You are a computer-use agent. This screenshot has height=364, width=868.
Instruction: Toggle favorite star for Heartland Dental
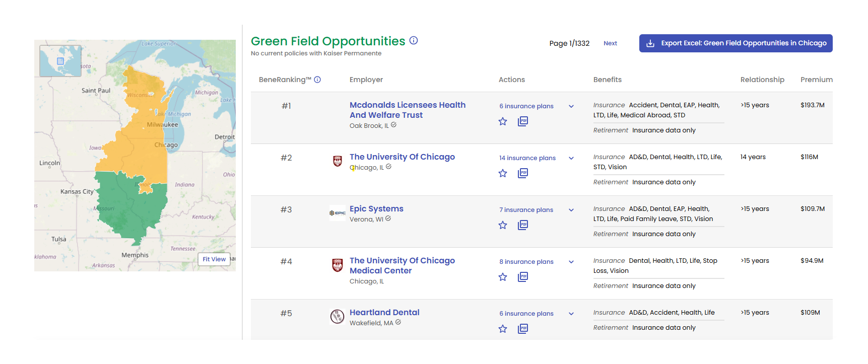click(x=503, y=329)
